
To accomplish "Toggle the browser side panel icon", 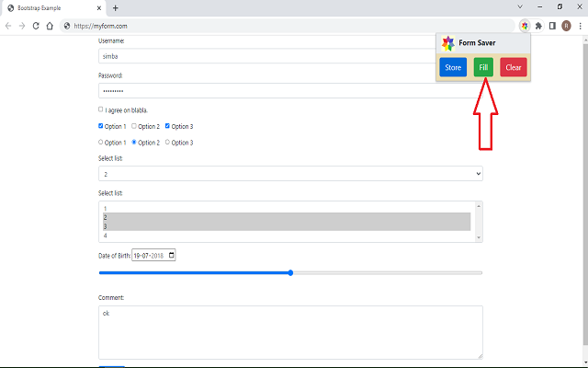I will [552, 26].
